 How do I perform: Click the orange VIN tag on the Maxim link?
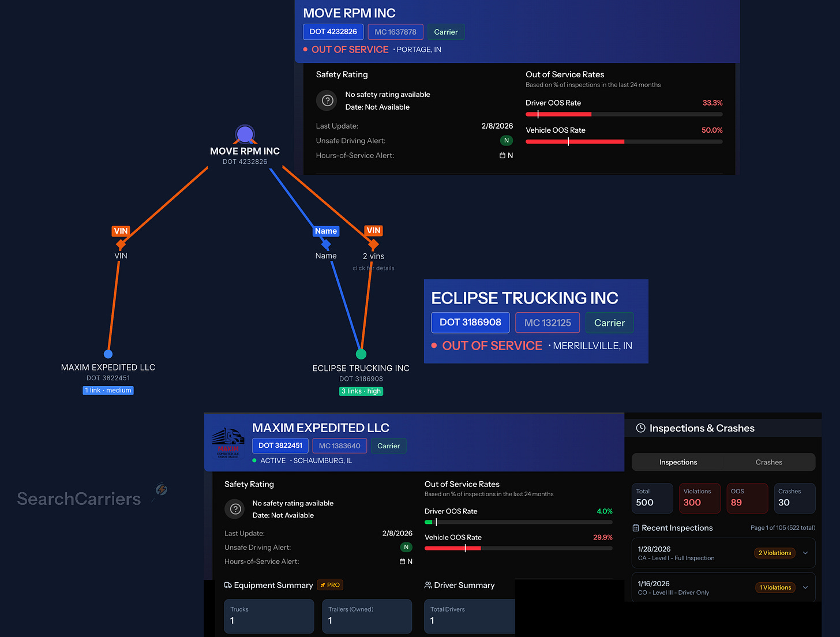click(x=121, y=231)
